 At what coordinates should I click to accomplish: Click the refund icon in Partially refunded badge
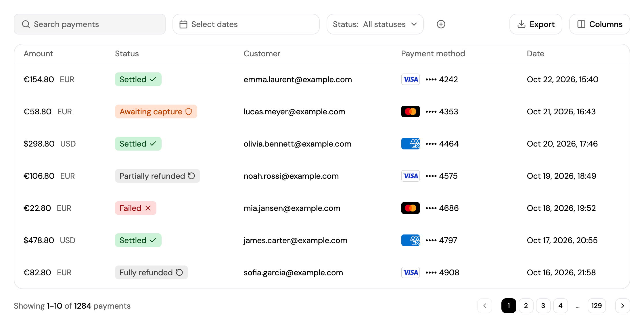(191, 176)
